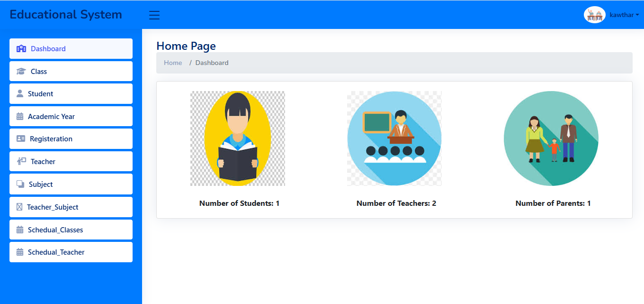
Task: Click the teaching icon beside Teacher
Action: pos(21,162)
